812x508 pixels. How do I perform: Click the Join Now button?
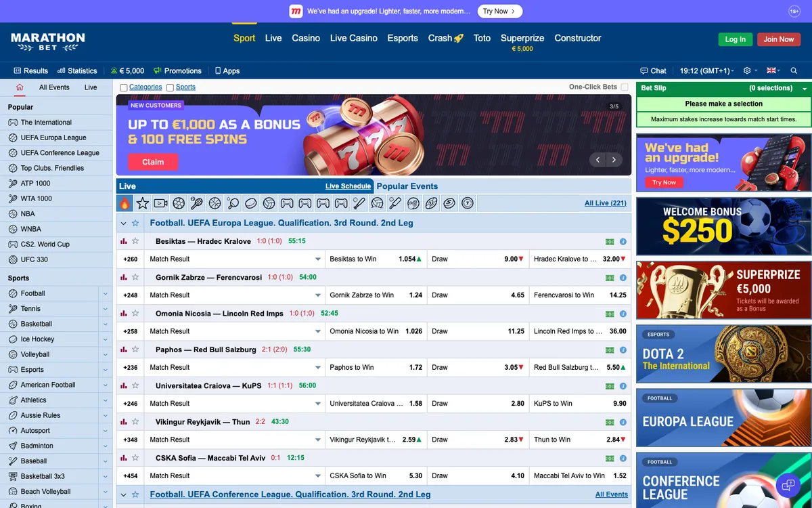point(779,39)
